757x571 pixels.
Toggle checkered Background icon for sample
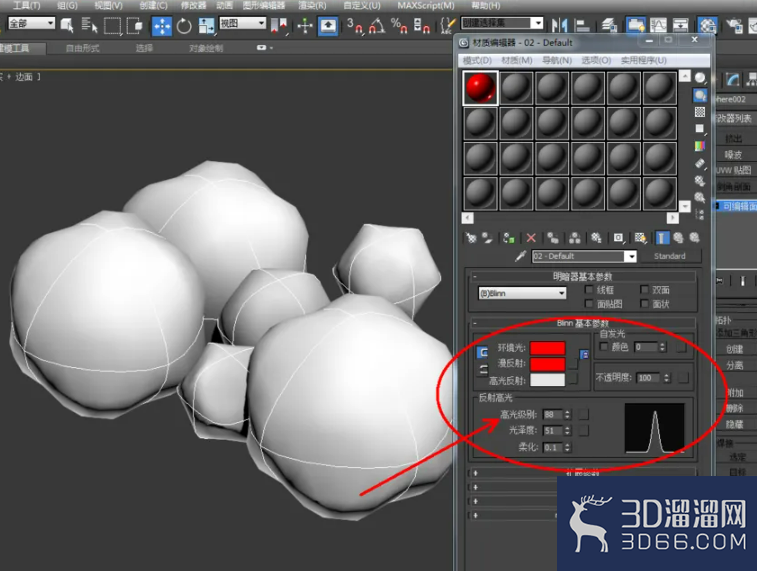[700, 112]
